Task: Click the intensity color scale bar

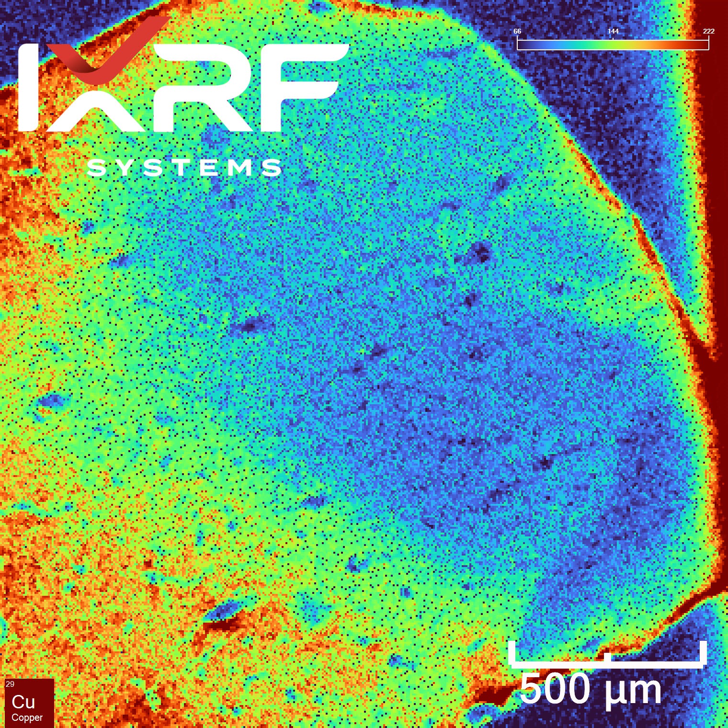Action: [x=613, y=45]
